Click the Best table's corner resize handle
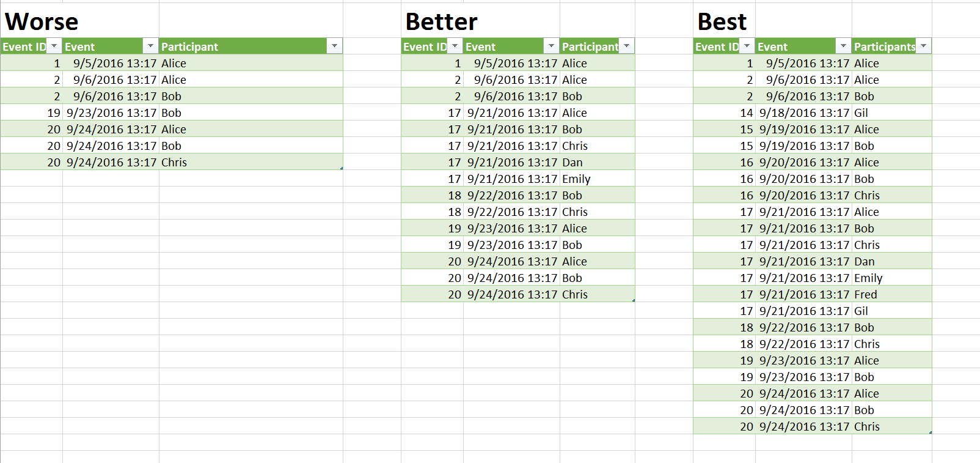The height and width of the screenshot is (463, 980). click(931, 432)
